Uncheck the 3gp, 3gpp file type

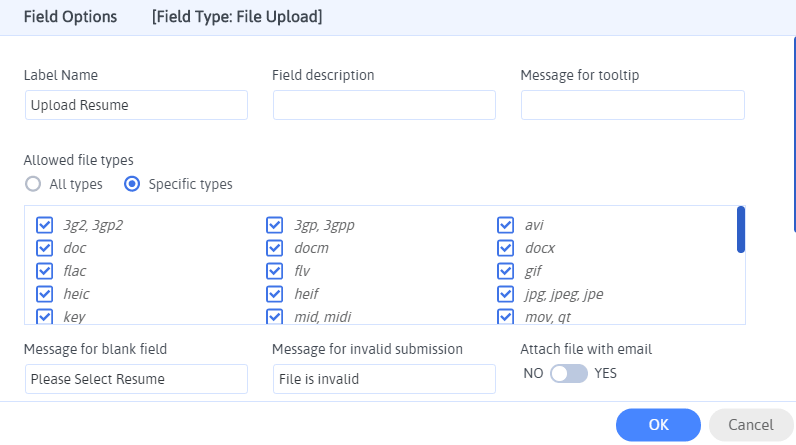(x=275, y=225)
